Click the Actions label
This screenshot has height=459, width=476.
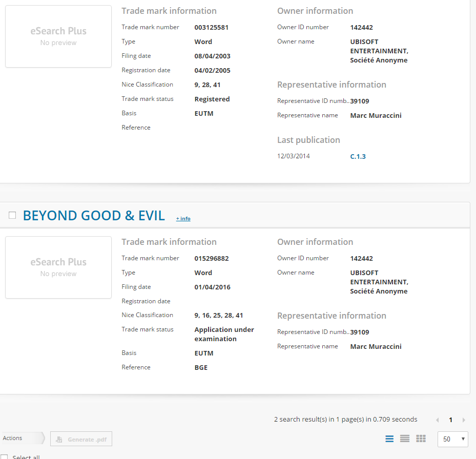[x=12, y=438]
